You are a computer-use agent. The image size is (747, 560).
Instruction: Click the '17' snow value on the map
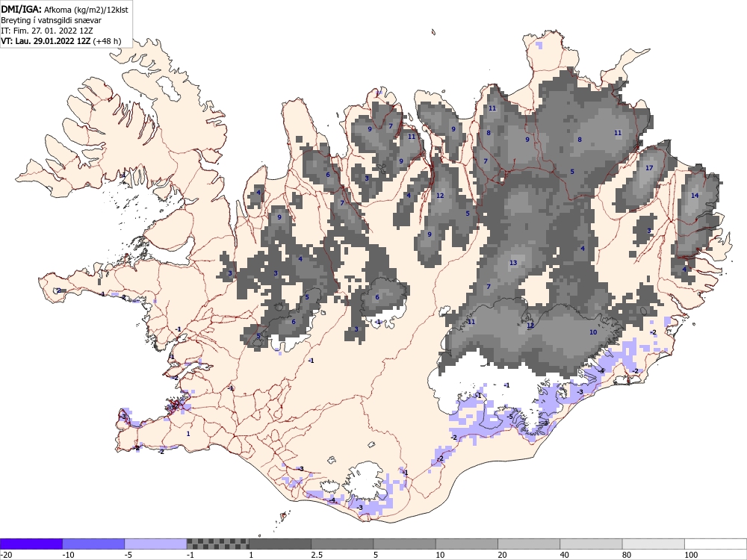pos(649,168)
